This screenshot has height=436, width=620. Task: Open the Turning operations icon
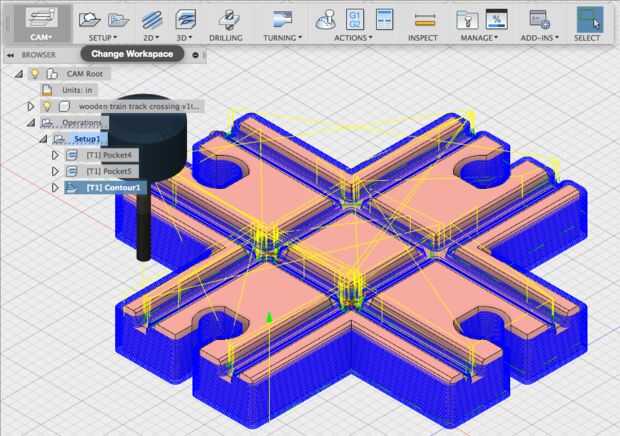point(282,19)
